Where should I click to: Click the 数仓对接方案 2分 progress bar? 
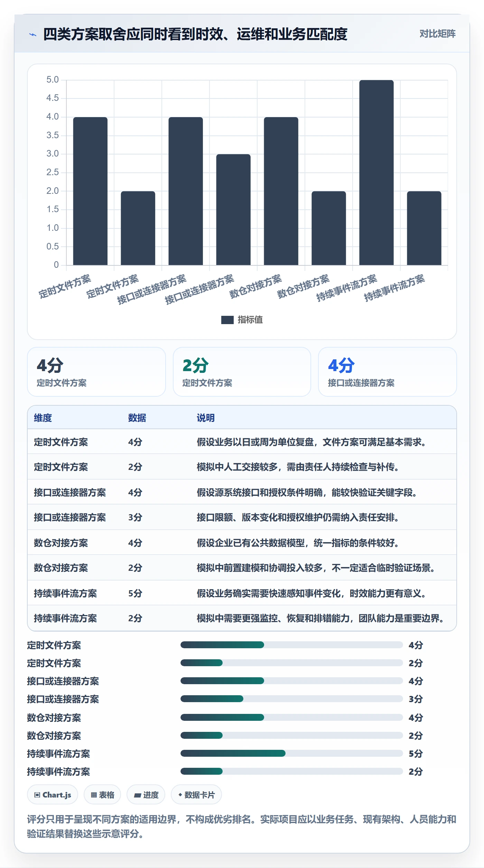tap(292, 735)
